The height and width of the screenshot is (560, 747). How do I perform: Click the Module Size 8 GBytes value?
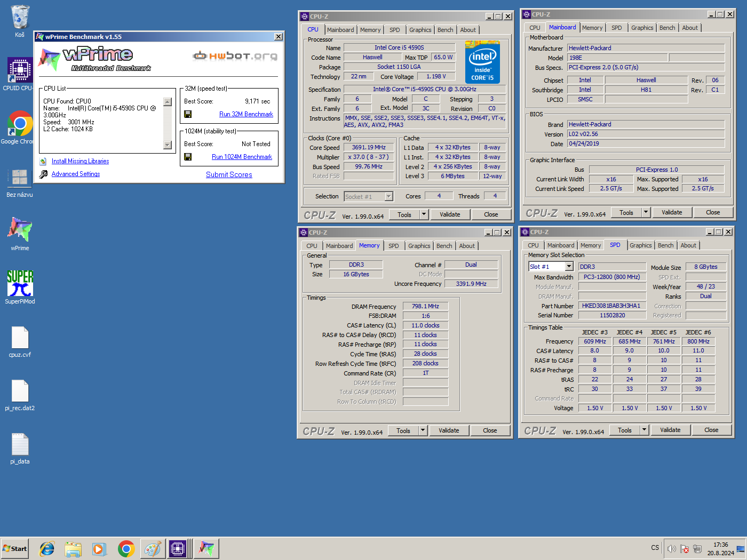pyautogui.click(x=705, y=267)
